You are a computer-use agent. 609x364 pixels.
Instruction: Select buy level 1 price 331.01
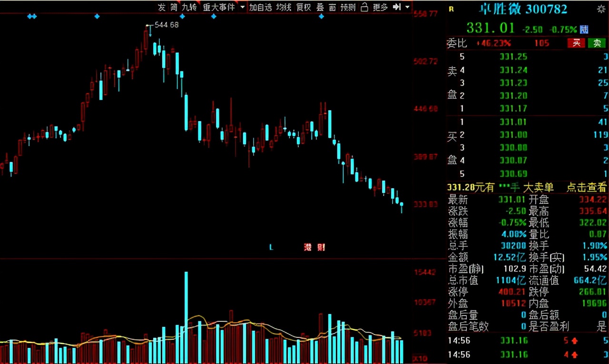click(513, 122)
